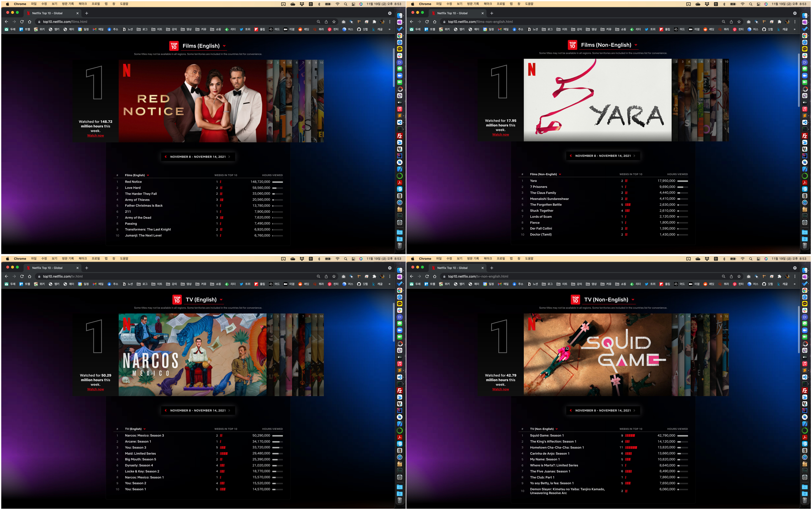The height and width of the screenshot is (510, 812).
Task: Open Dropbox status icon in bottom-left menu bar
Action: [x=302, y=259]
